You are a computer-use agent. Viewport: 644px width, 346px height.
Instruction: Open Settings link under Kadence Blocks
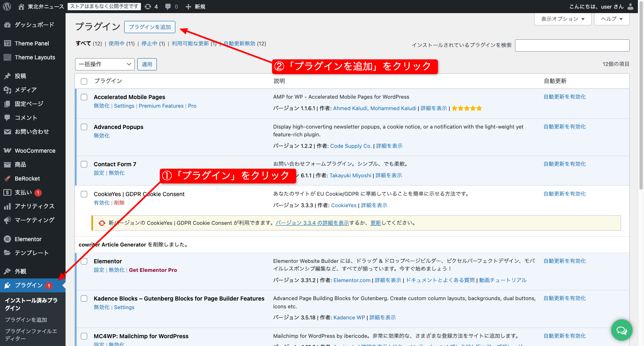(x=124, y=308)
